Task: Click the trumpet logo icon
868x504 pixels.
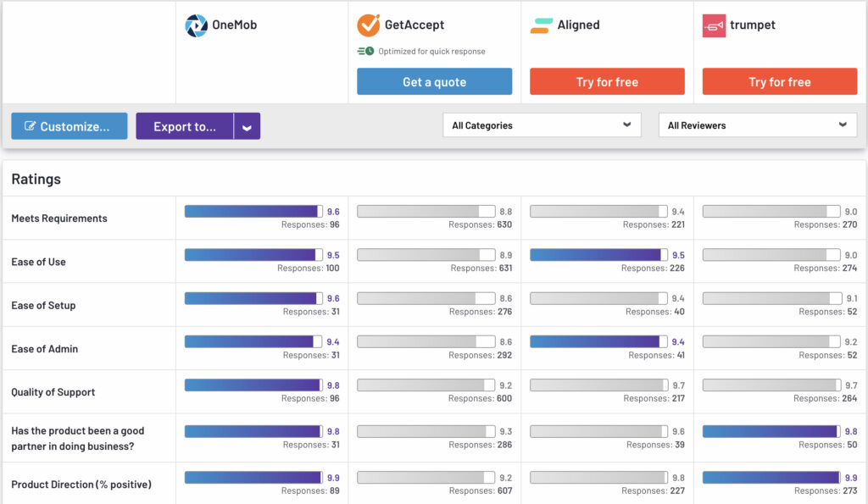Action: coord(714,25)
